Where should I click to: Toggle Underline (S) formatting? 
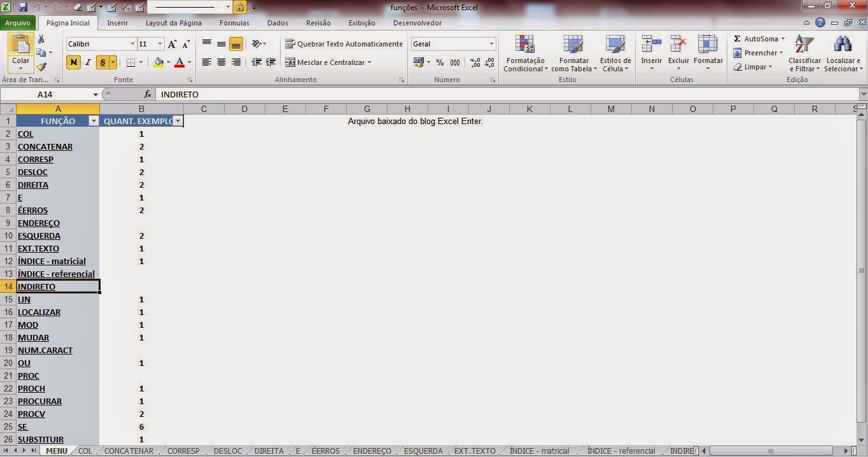click(102, 62)
